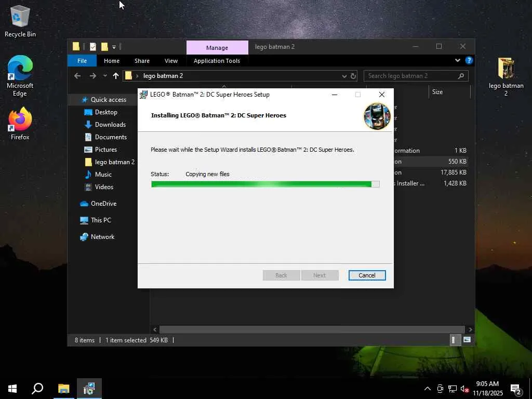
Task: Select Microsoft Edge desktop shortcut
Action: click(x=20, y=76)
